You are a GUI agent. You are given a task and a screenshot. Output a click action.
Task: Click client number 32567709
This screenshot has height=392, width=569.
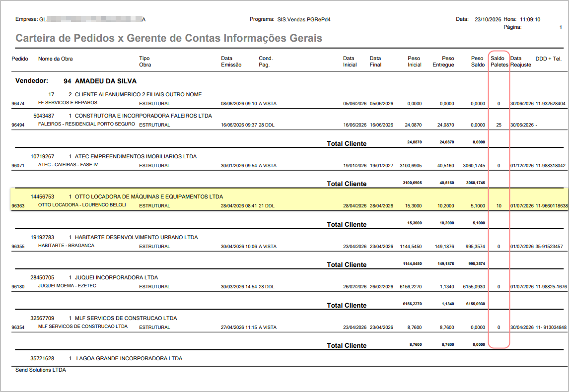[x=42, y=319]
